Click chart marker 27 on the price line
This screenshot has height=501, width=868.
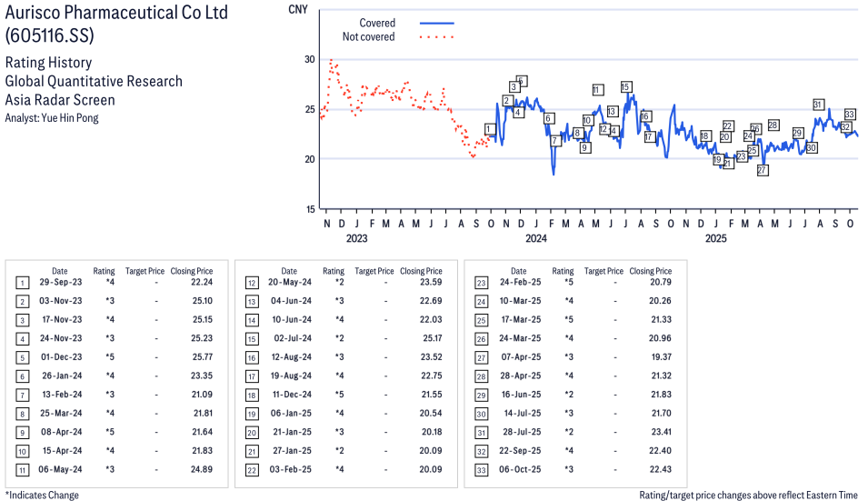pyautogui.click(x=763, y=170)
